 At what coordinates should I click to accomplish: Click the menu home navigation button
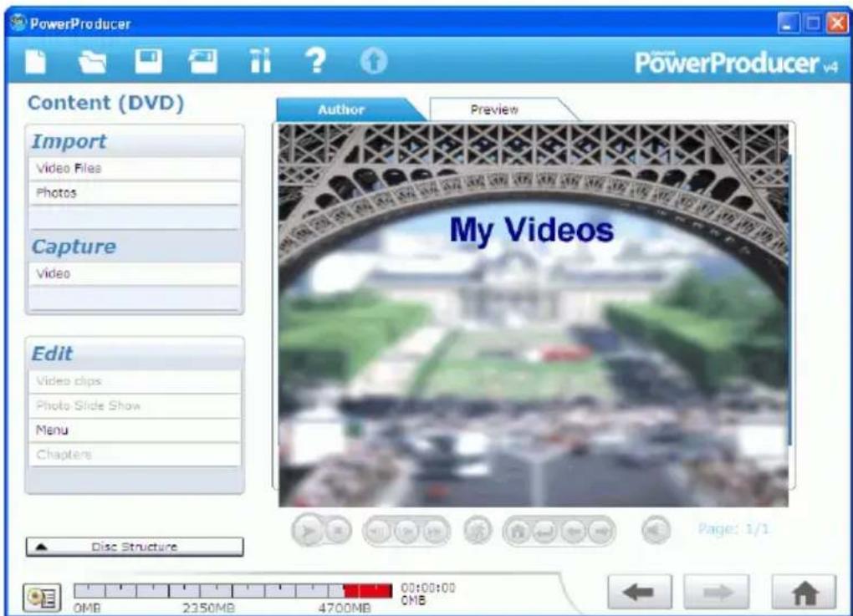(x=518, y=531)
